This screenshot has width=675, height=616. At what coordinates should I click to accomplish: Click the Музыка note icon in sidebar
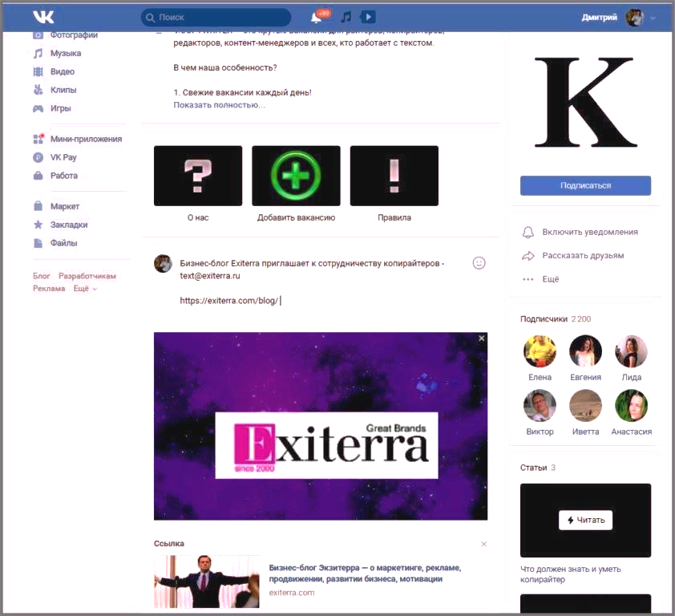38,54
